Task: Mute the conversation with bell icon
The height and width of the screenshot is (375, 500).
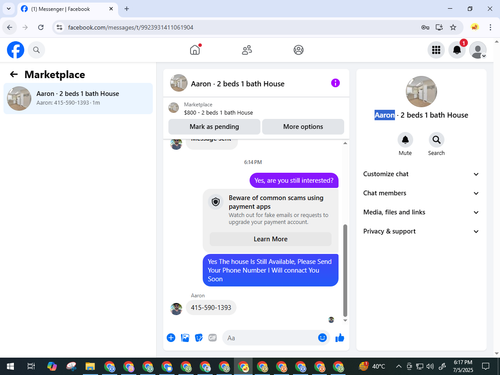Action: point(405,140)
